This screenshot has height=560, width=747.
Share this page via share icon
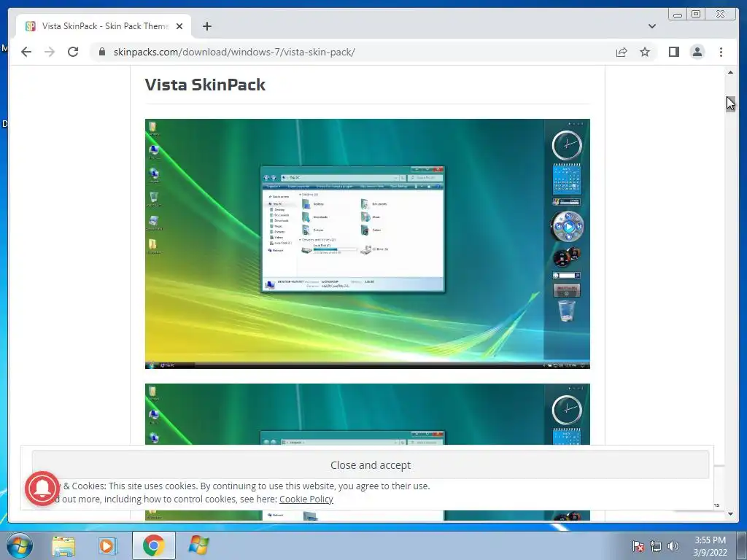tap(622, 52)
